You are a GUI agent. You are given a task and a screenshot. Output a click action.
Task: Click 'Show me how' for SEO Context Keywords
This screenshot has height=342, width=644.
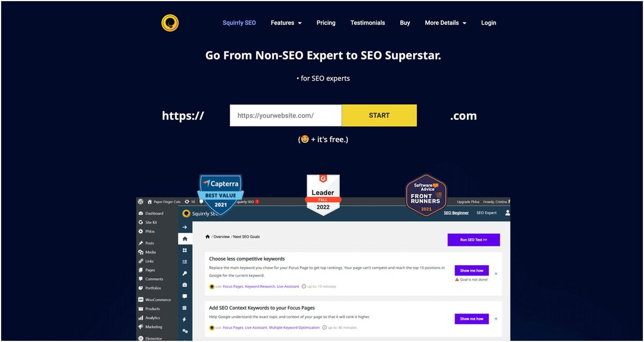pos(472,319)
